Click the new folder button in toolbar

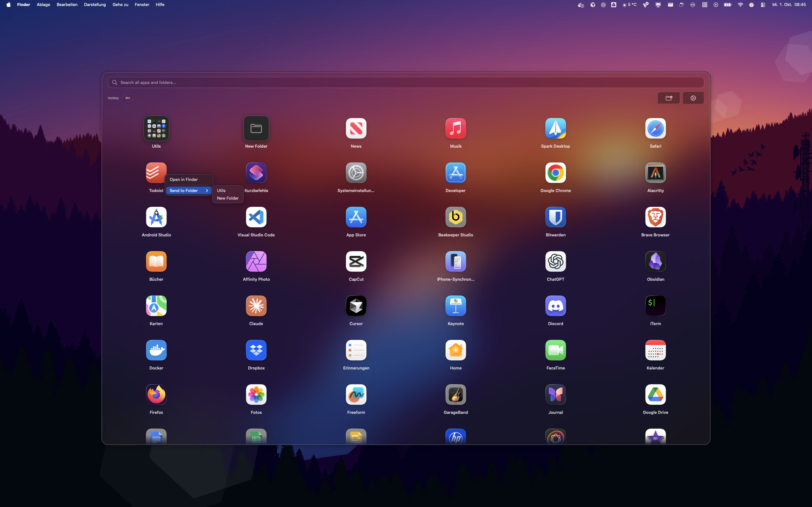[668, 98]
